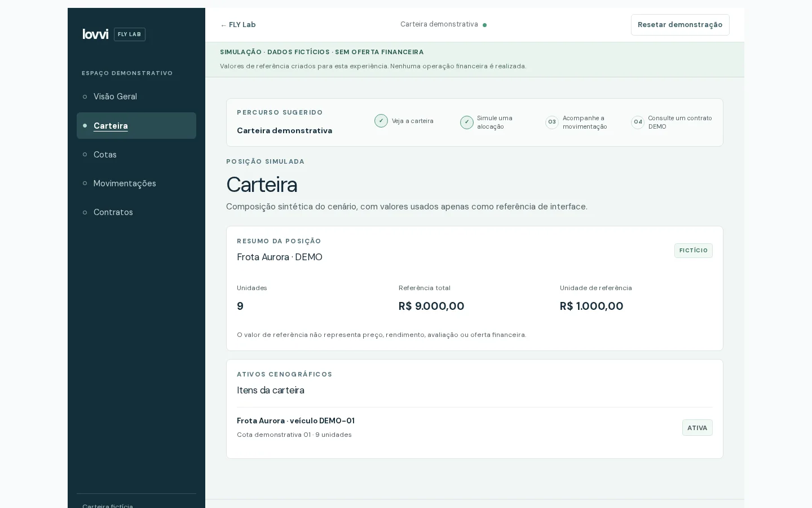Image resolution: width=812 pixels, height=508 pixels.
Task: Click Resetar demonstração button
Action: pyautogui.click(x=680, y=25)
